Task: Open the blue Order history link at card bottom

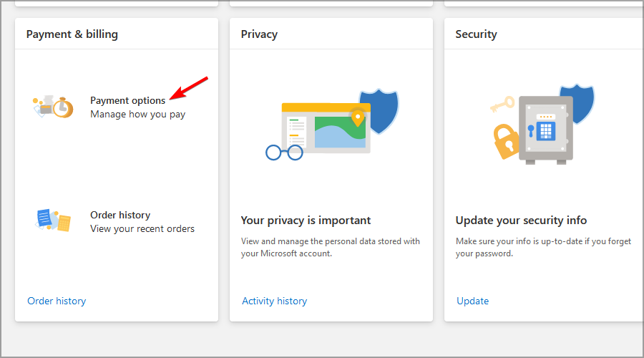Action: tap(57, 301)
